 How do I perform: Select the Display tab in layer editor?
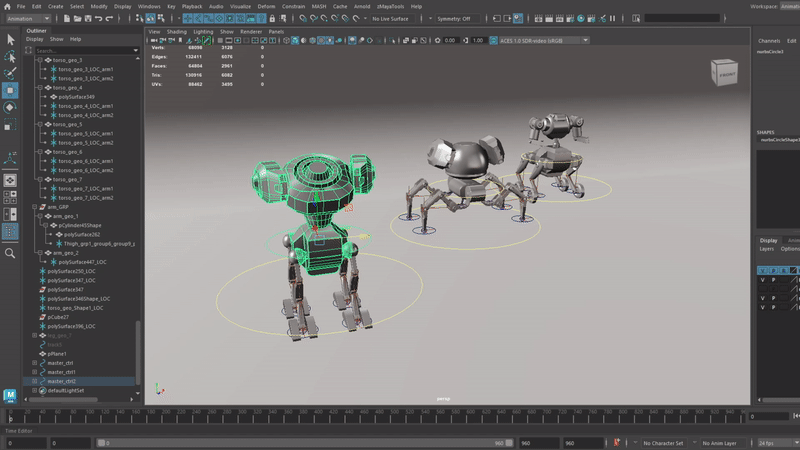(x=768, y=240)
